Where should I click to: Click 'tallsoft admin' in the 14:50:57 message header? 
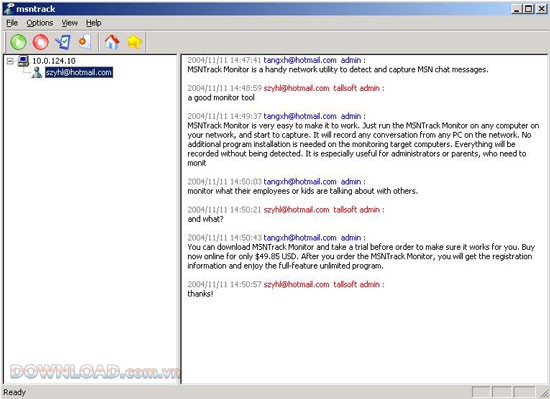tap(356, 284)
